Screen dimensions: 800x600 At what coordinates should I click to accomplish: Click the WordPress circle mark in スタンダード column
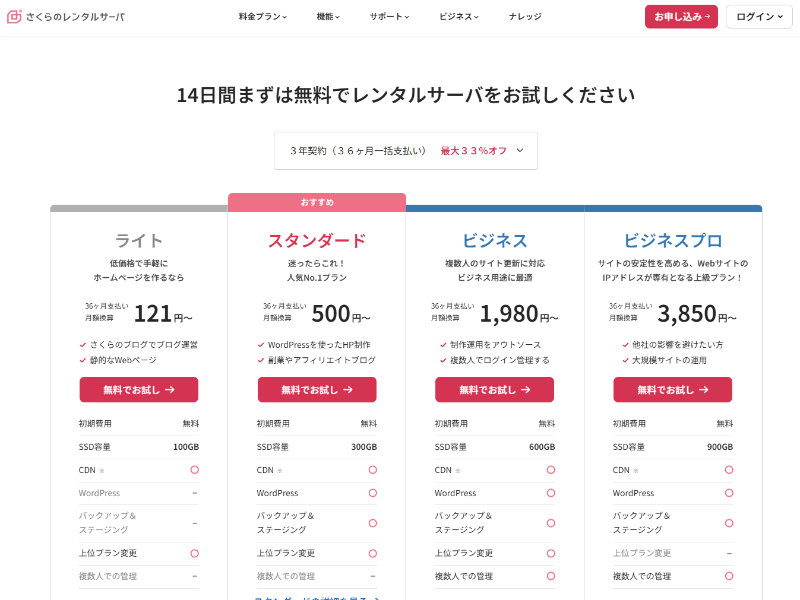point(372,493)
